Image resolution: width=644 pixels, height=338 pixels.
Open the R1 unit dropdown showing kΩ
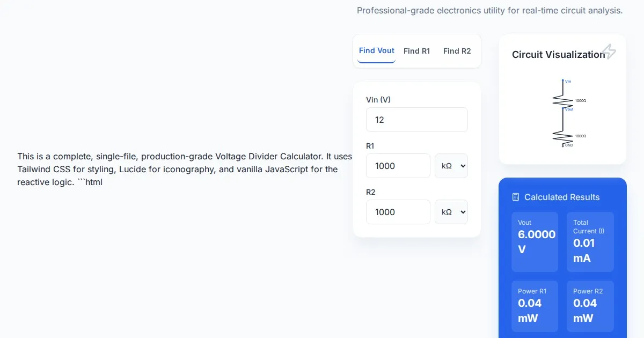(451, 166)
